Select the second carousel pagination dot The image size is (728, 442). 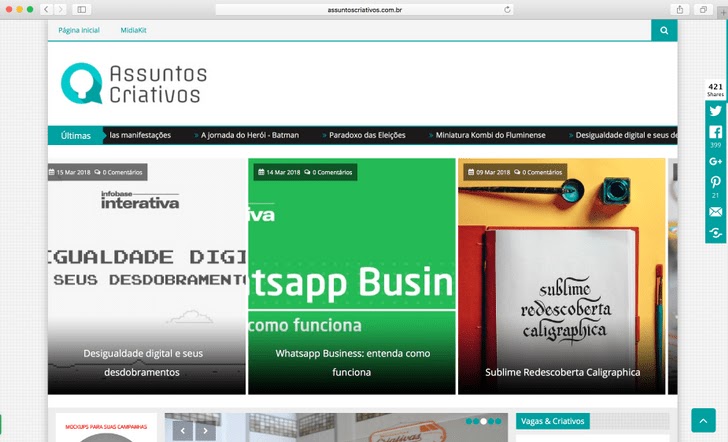click(x=476, y=421)
